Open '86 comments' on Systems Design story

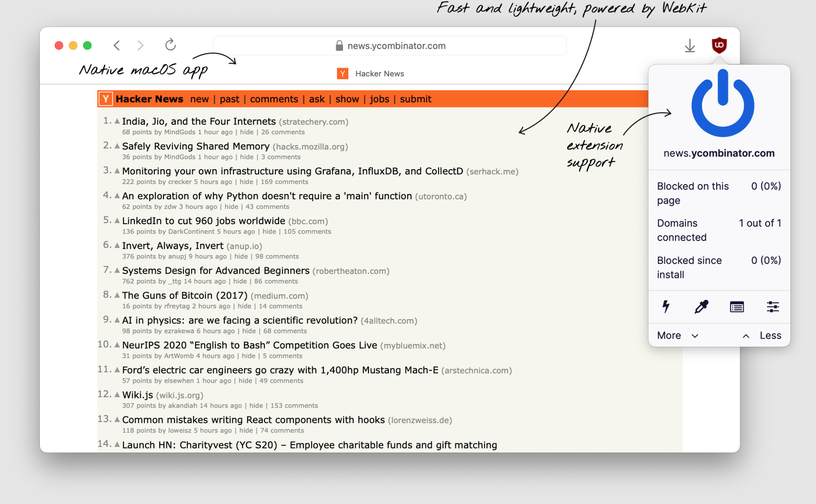coord(276,281)
